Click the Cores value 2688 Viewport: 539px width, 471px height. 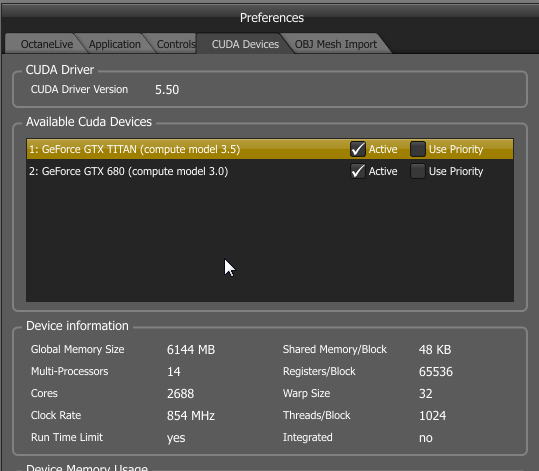(180, 394)
